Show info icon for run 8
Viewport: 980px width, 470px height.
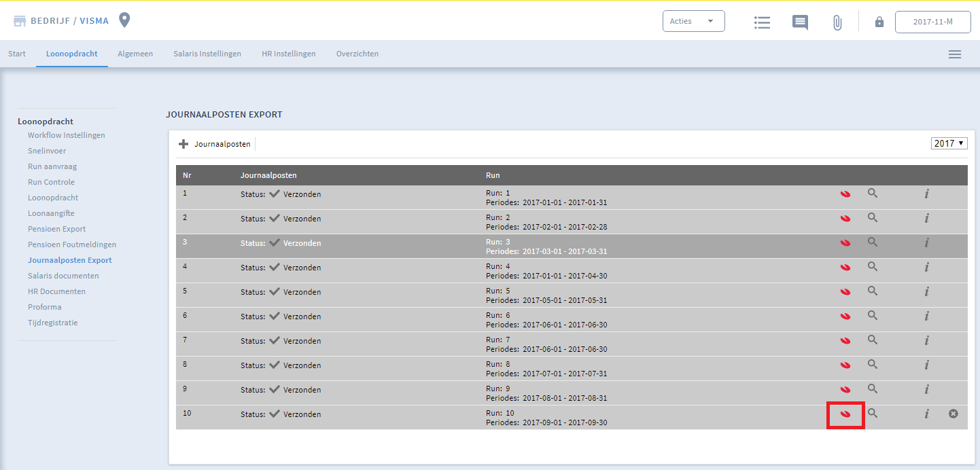click(x=926, y=365)
